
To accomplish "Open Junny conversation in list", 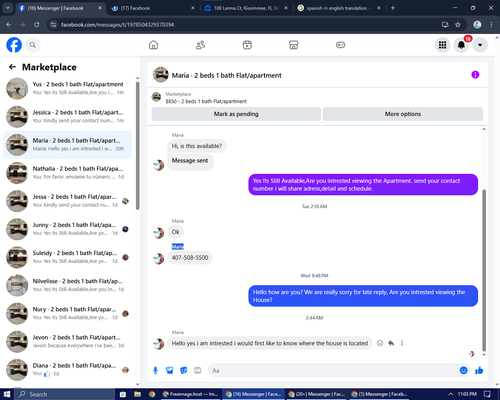I will tap(67, 229).
